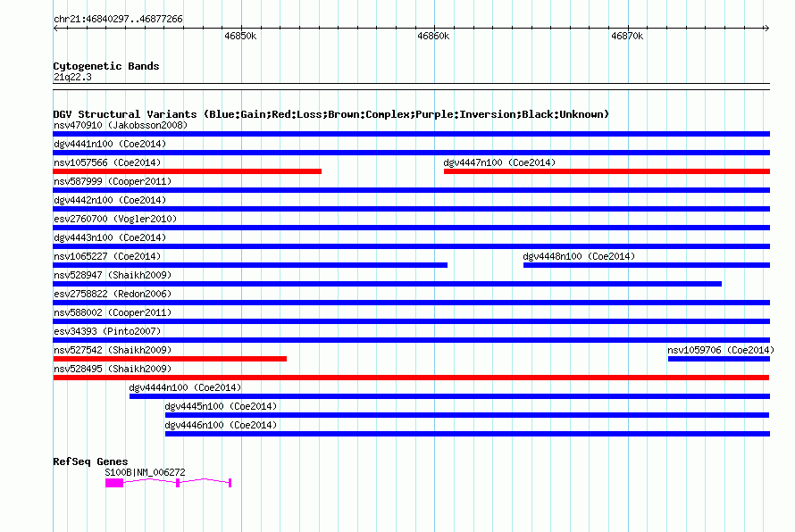
Task: Click the DGV Structural Variants track title
Action: point(331,114)
